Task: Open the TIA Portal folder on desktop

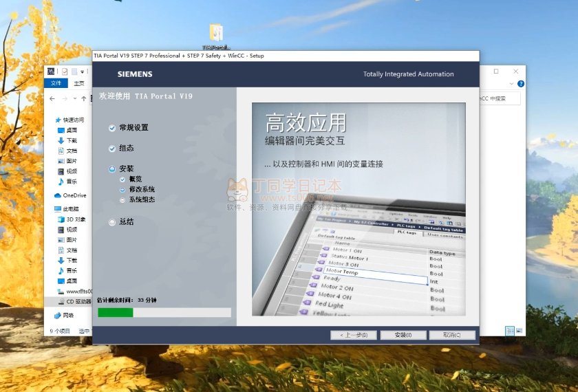Action: point(216,36)
